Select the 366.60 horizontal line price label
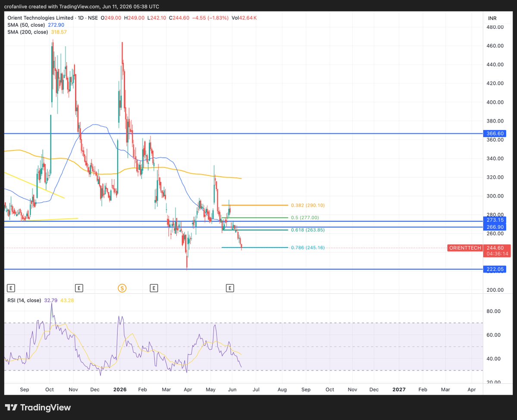The height and width of the screenshot is (420, 517). (495, 134)
